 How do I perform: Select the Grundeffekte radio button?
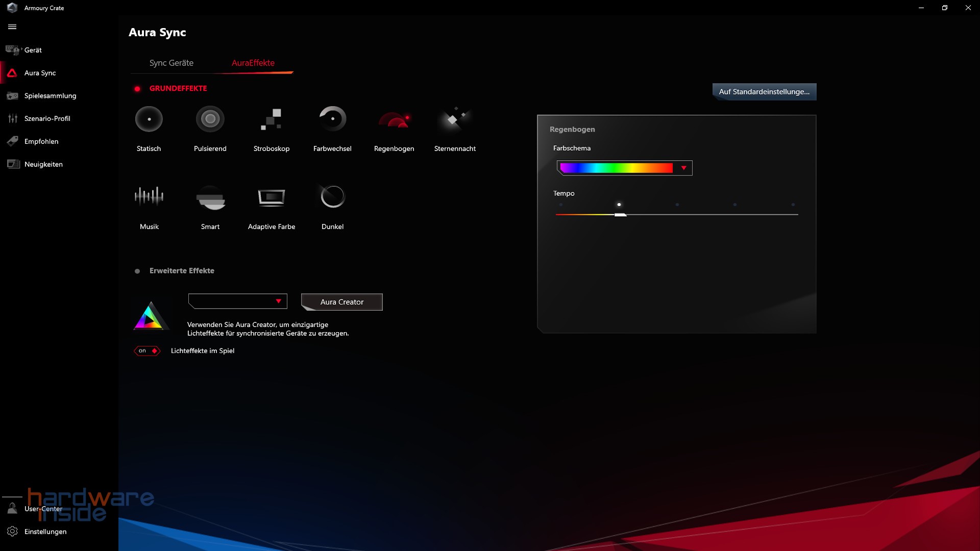click(x=137, y=88)
